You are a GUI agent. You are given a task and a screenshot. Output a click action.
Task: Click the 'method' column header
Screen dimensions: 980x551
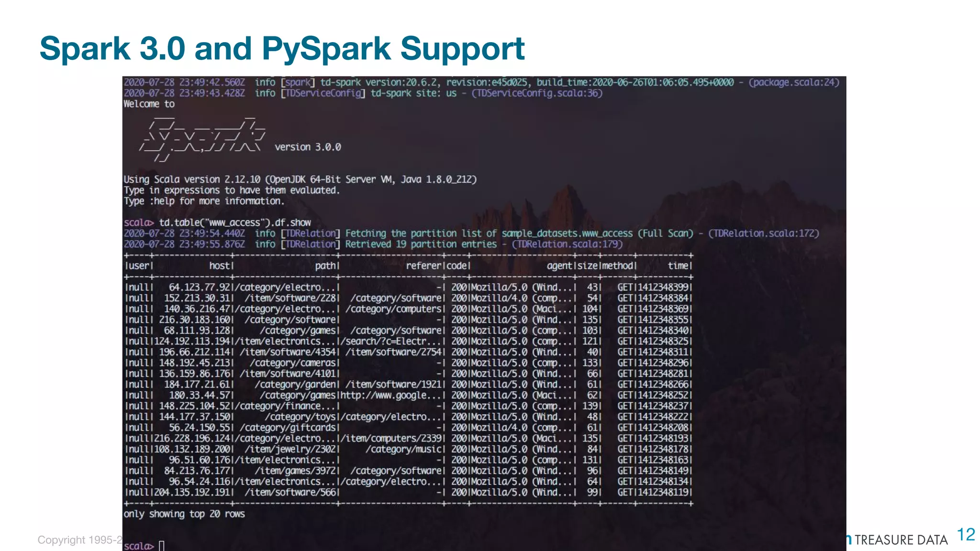coord(618,265)
